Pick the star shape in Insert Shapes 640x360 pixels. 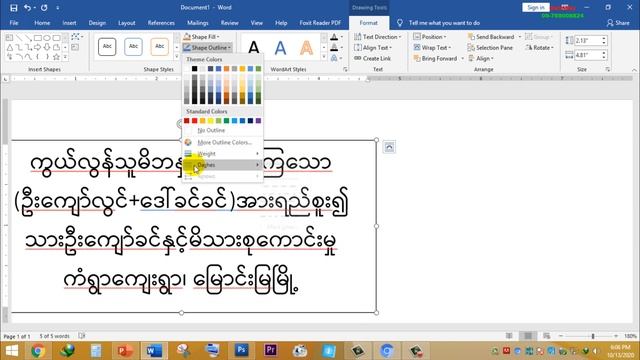(56, 57)
